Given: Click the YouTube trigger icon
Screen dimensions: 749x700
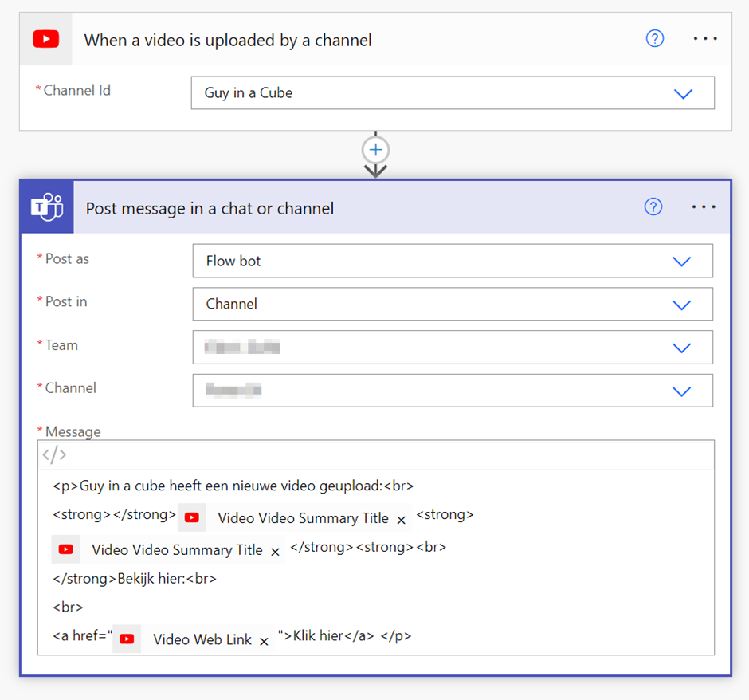Looking at the screenshot, I should coord(45,39).
